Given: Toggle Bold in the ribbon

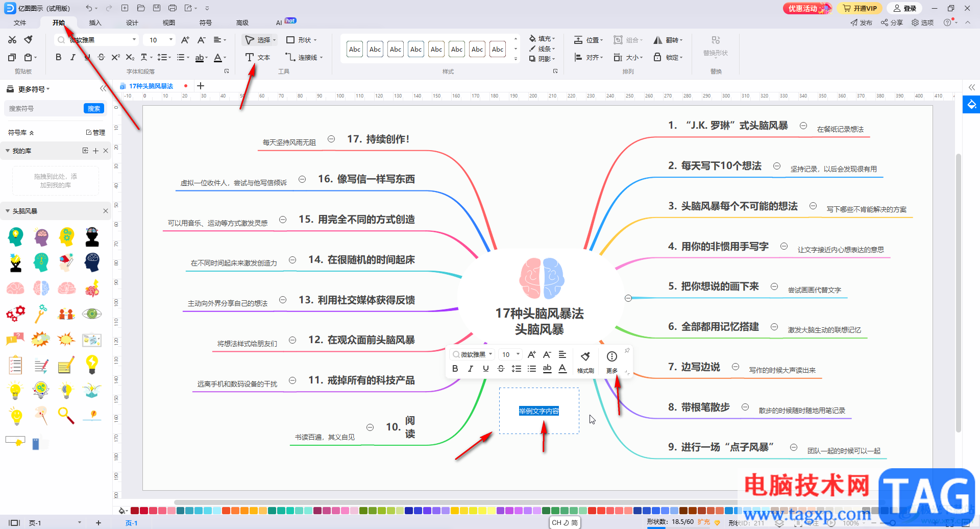Looking at the screenshot, I should pos(59,57).
